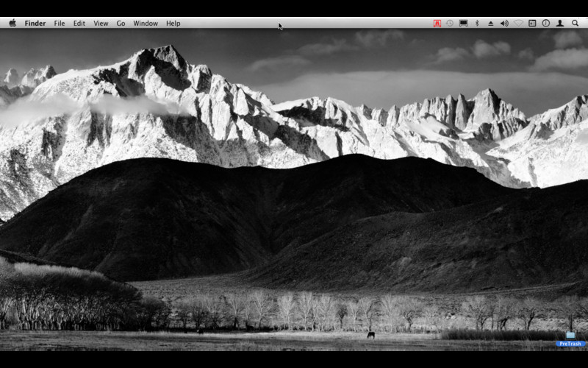Open the Wi-Fi status menu
588x368 pixels.
(x=518, y=24)
